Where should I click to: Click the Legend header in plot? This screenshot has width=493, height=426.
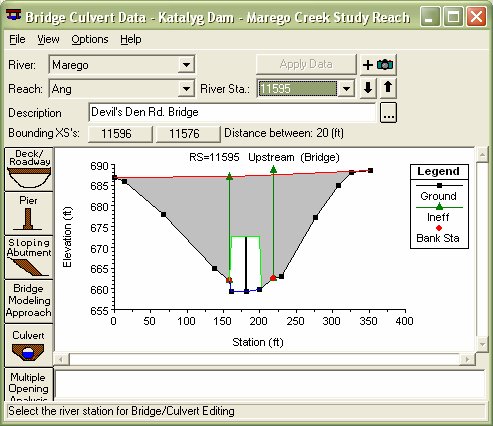pos(438,171)
